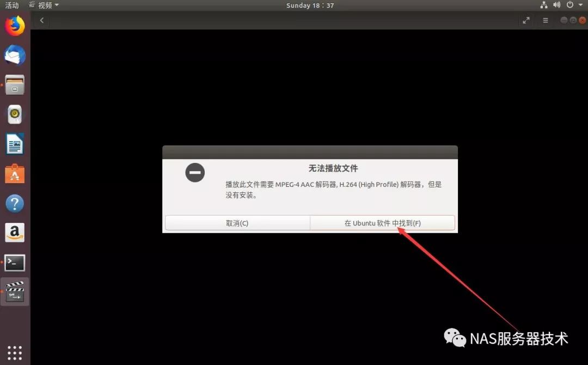Image resolution: width=588 pixels, height=365 pixels.
Task: Maximize the video player window
Action: point(573,20)
